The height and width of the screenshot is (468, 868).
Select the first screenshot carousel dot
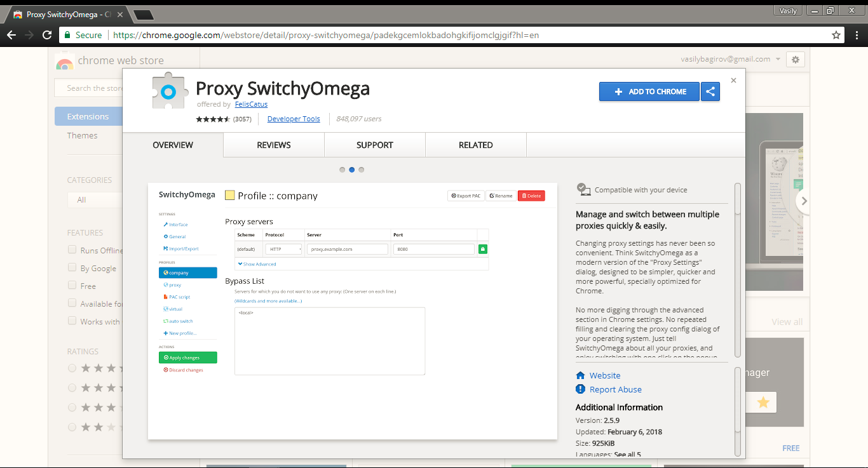click(x=342, y=170)
